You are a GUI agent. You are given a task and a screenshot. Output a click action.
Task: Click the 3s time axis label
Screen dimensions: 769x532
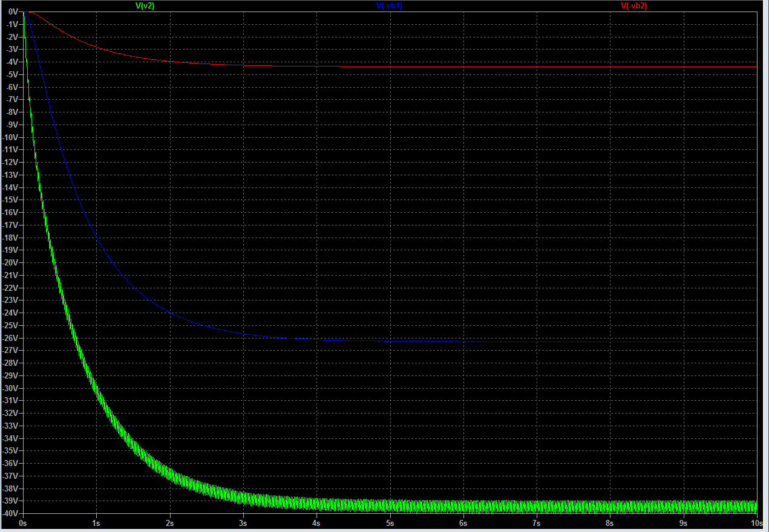tap(243, 522)
